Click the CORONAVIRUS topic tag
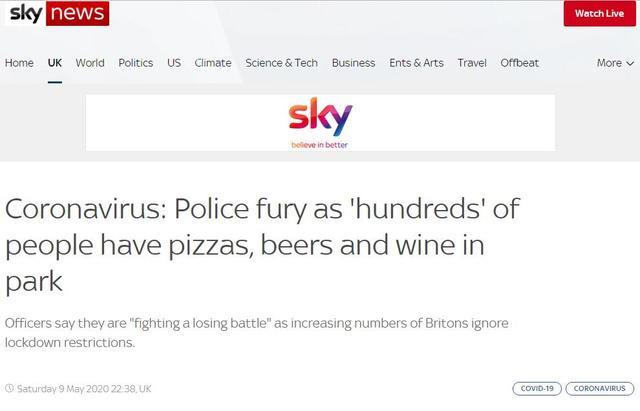The width and height of the screenshot is (640, 411). click(600, 389)
